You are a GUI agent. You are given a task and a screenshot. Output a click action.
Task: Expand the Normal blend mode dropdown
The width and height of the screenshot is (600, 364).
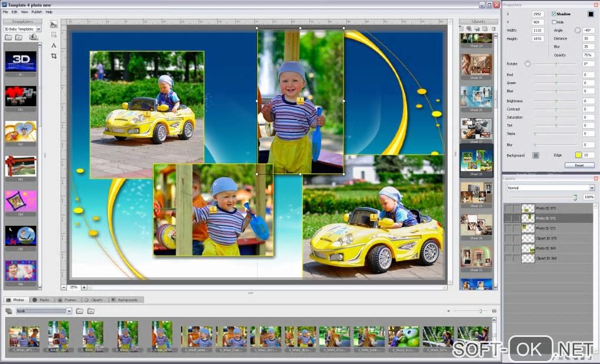pyautogui.click(x=591, y=188)
